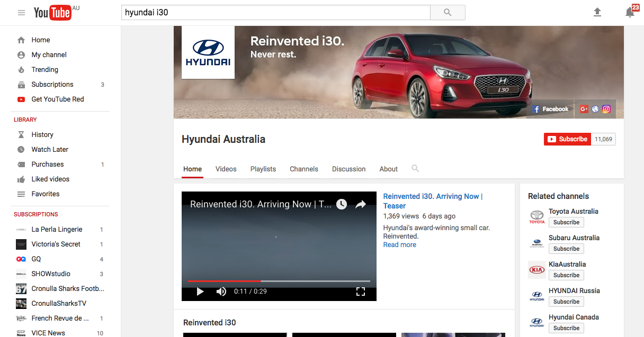Open the Reinvented i30 section heading
The height and width of the screenshot is (337, 644).
pos(210,323)
